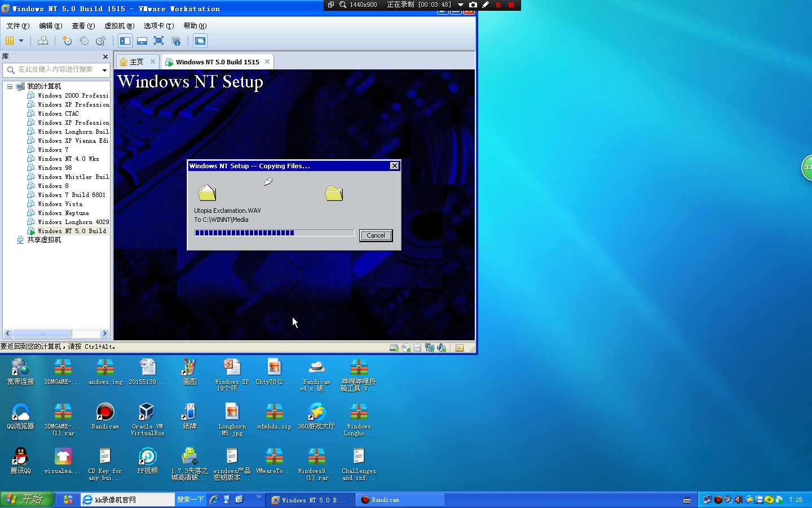The image size is (812, 508).
Task: Open the 开始 Start button
Action: (x=27, y=500)
